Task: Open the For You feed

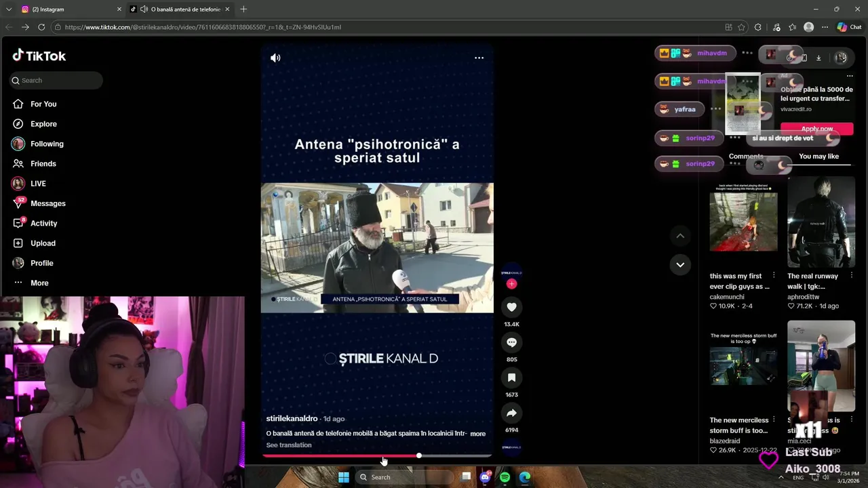Action: click(43, 104)
